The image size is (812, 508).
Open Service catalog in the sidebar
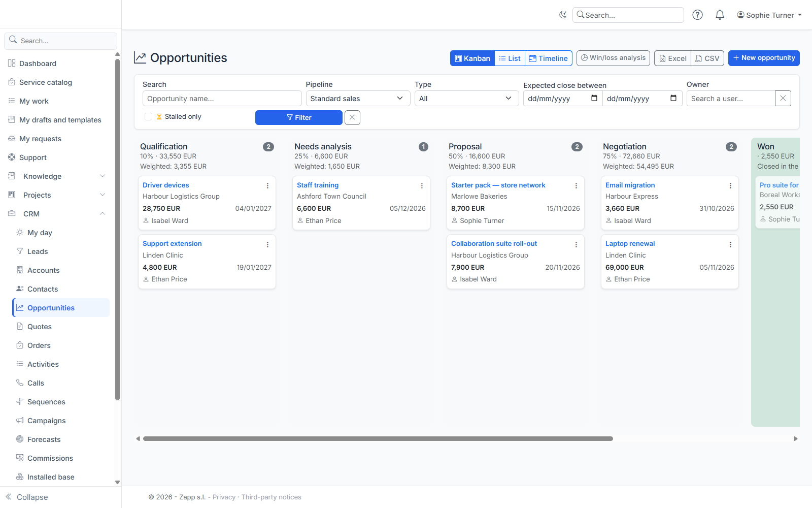[46, 82]
